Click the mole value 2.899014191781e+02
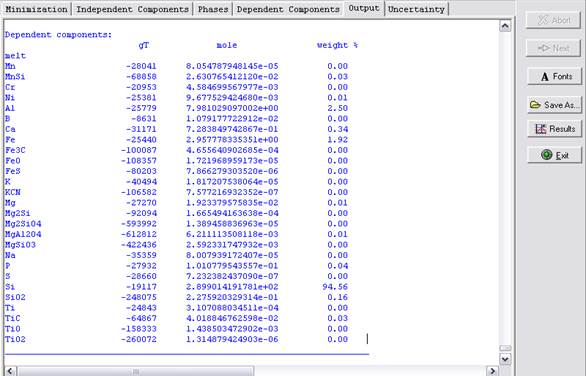The width and height of the screenshot is (586, 376). 232,287
